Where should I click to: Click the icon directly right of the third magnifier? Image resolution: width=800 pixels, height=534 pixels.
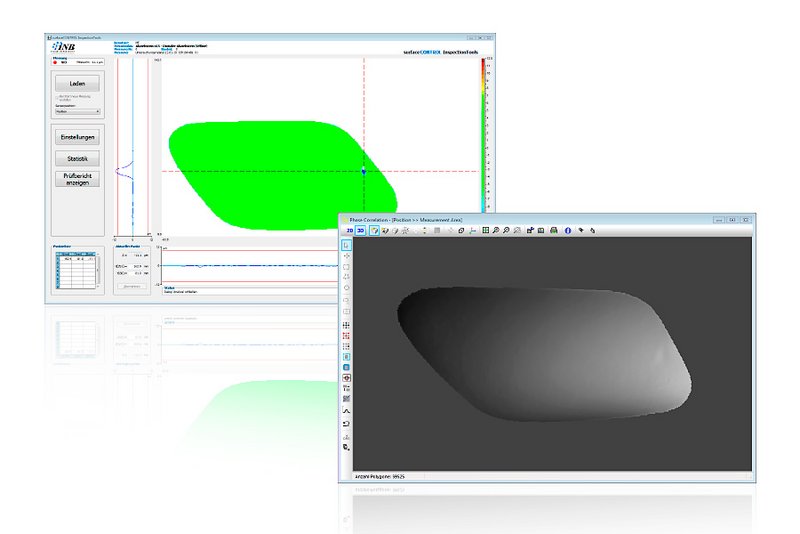[x=530, y=231]
